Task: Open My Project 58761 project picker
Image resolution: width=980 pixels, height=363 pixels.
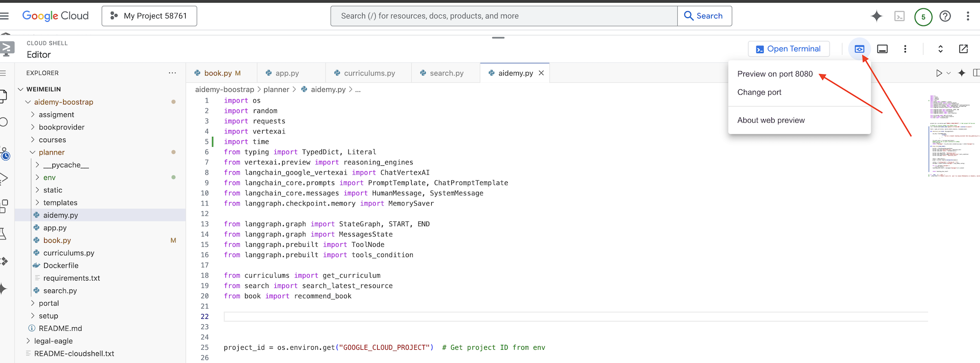Action: [x=149, y=16]
